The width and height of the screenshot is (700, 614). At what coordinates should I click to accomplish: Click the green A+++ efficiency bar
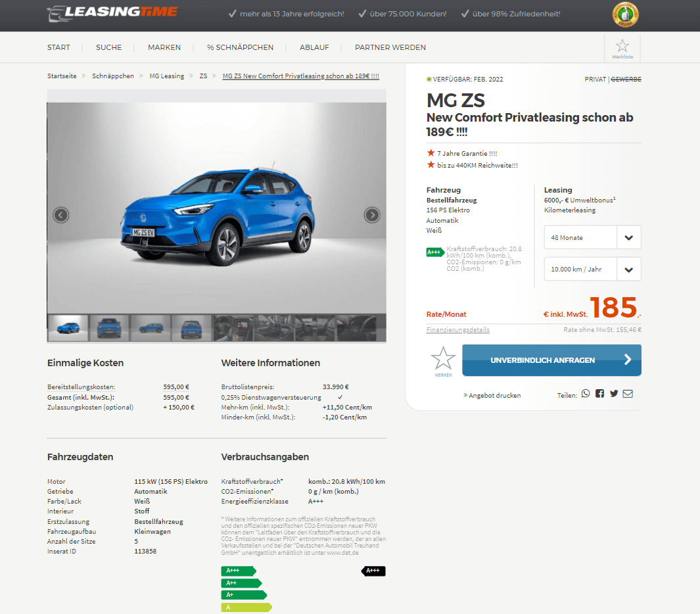click(x=239, y=571)
